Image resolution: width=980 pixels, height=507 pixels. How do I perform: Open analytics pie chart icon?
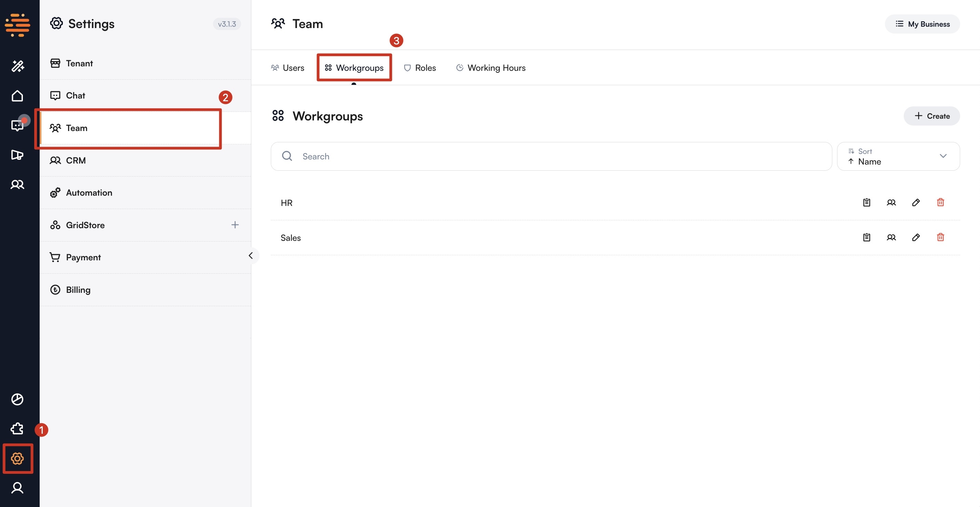(17, 399)
